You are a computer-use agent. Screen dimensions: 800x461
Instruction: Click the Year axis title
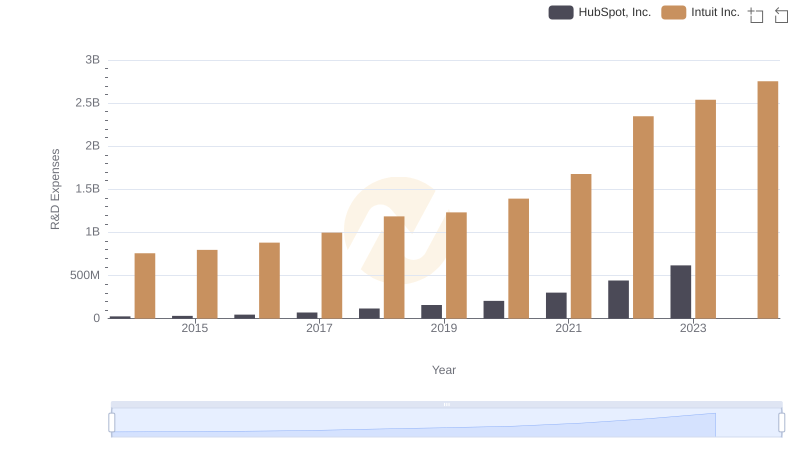click(x=444, y=370)
